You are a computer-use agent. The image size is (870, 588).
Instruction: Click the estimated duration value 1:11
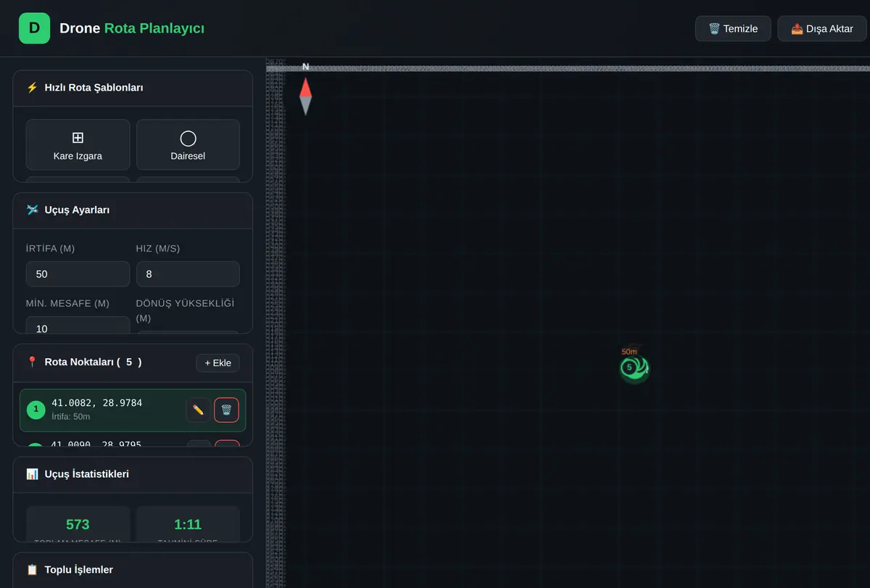click(x=188, y=524)
